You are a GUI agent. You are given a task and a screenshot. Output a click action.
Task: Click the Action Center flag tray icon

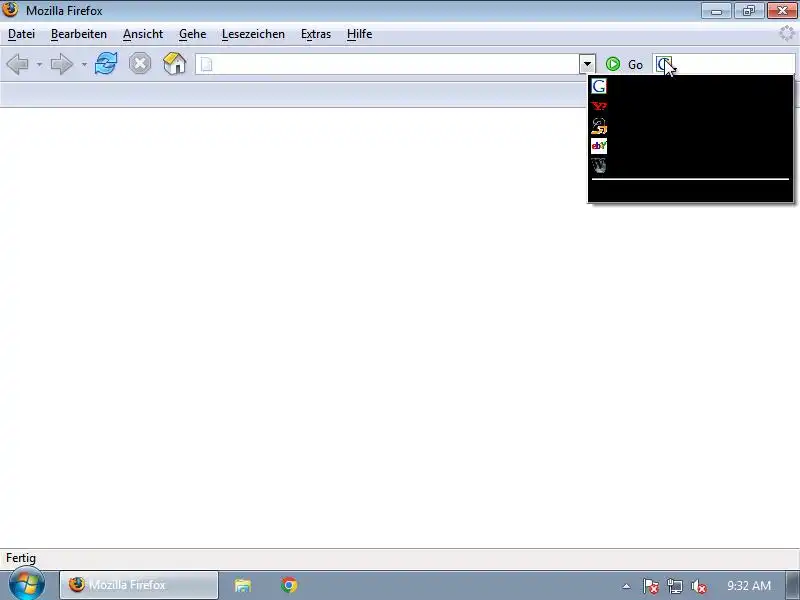(x=650, y=586)
